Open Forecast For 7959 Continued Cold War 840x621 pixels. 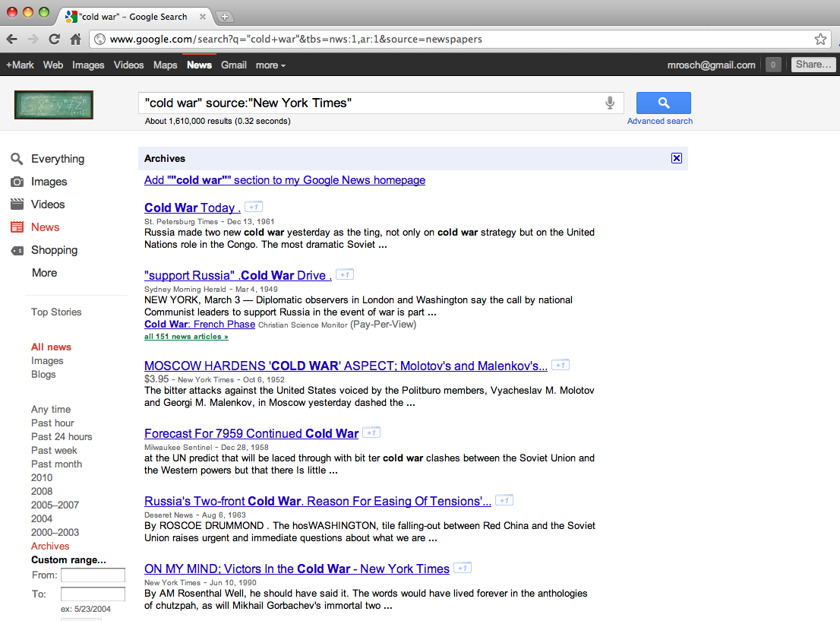point(251,433)
